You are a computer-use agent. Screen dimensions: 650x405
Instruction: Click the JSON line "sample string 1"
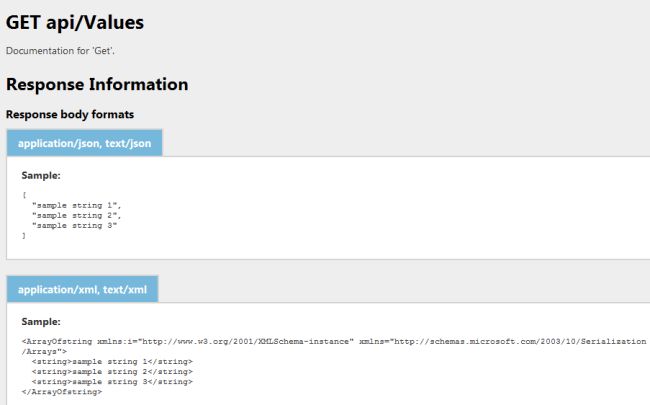77,205
